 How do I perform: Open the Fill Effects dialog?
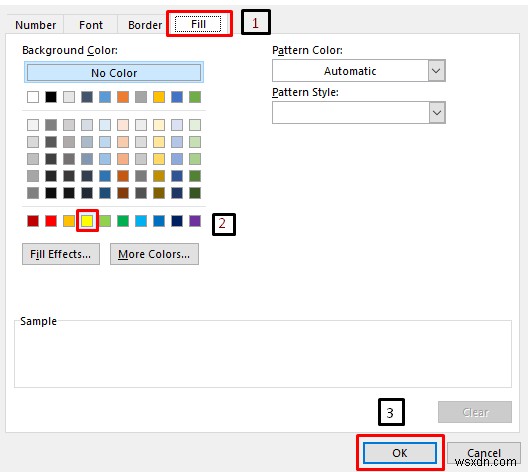[61, 254]
